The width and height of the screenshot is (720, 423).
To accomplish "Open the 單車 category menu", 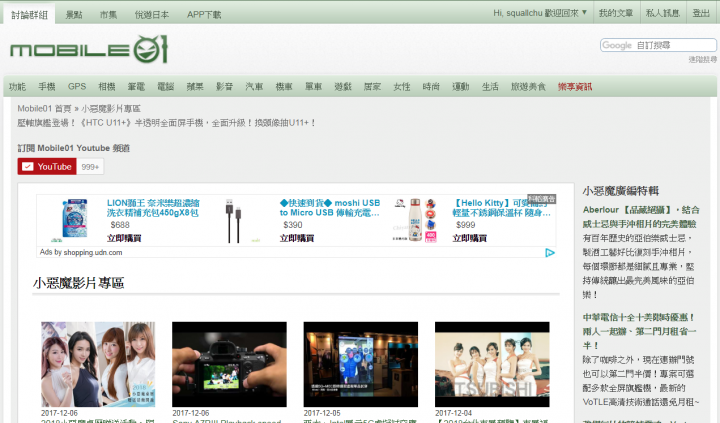I will 314,86.
